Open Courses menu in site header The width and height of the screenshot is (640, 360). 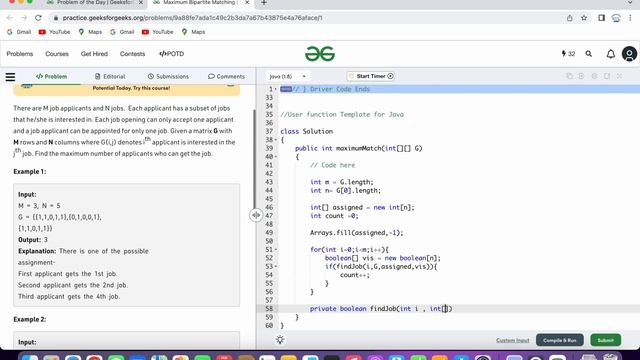pyautogui.click(x=57, y=54)
